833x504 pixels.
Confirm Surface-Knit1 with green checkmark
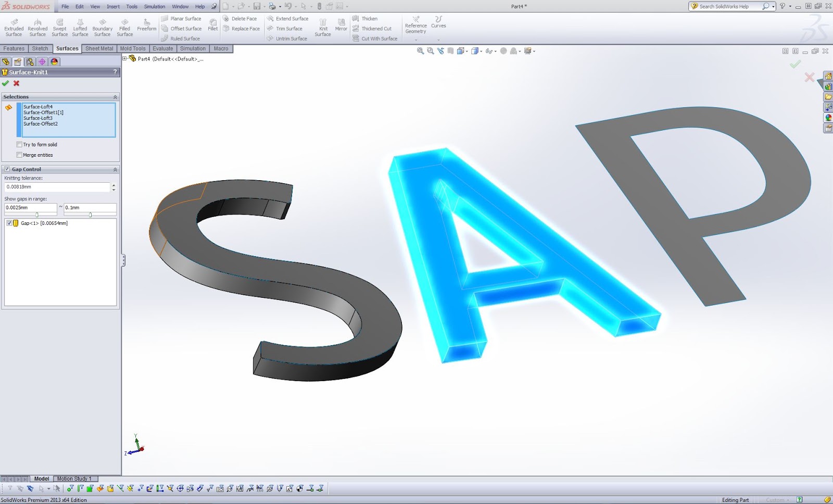[5, 83]
